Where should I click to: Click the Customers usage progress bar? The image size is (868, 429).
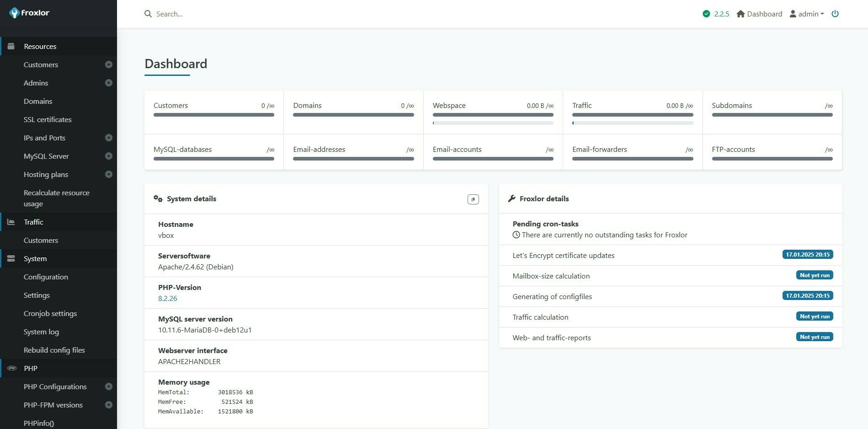214,115
